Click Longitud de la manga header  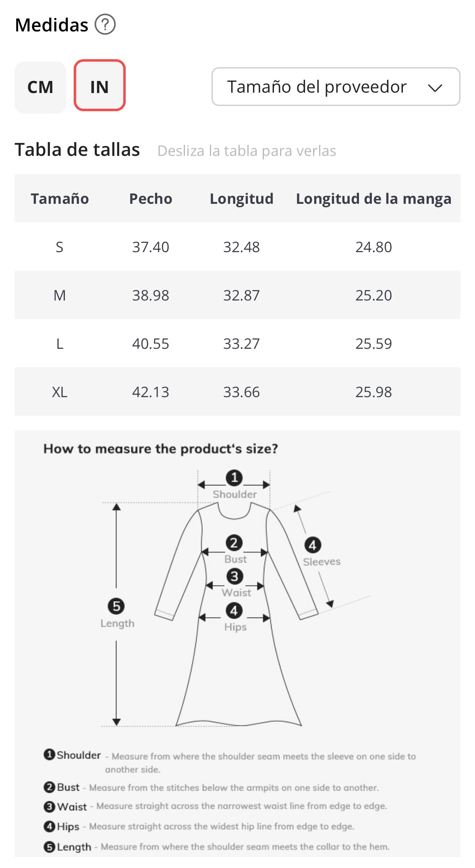[x=373, y=199]
